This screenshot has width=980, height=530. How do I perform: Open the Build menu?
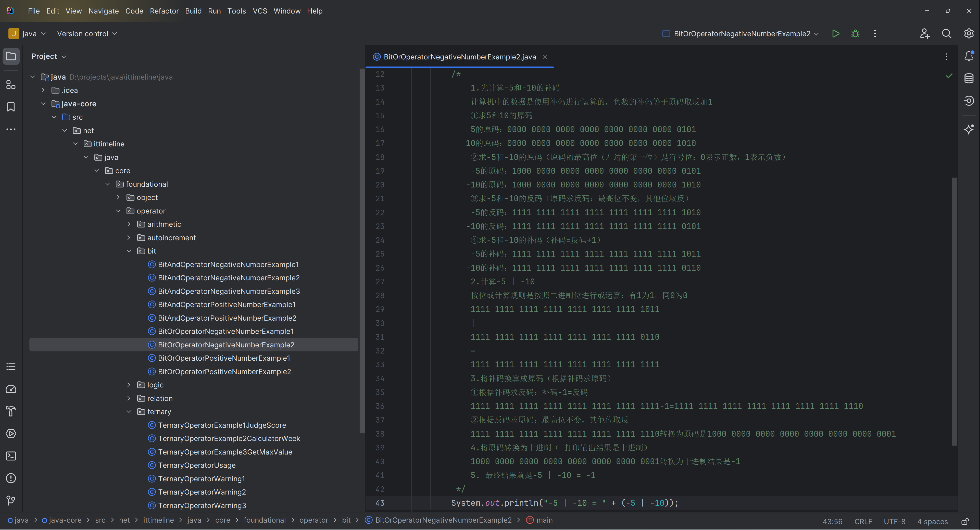pos(193,11)
